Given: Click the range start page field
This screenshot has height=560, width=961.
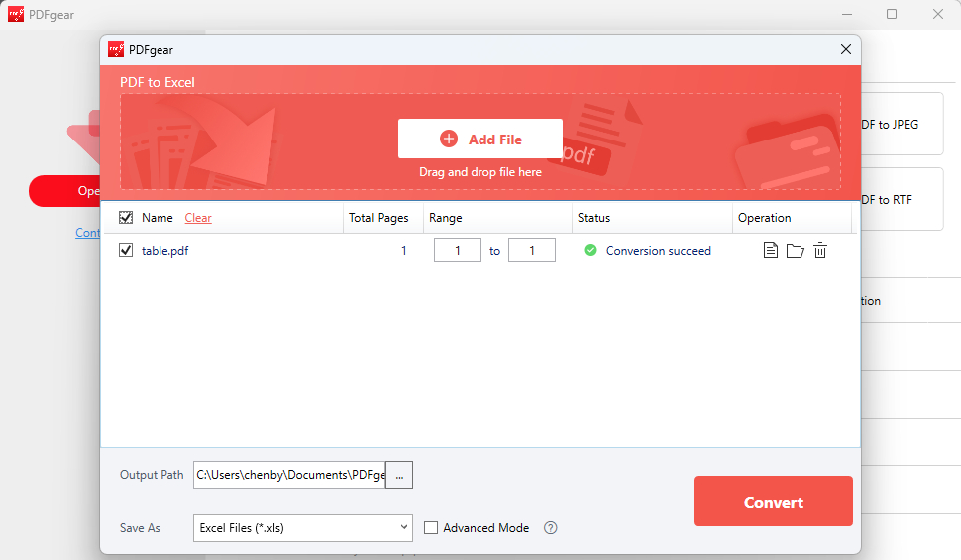Looking at the screenshot, I should 458,250.
